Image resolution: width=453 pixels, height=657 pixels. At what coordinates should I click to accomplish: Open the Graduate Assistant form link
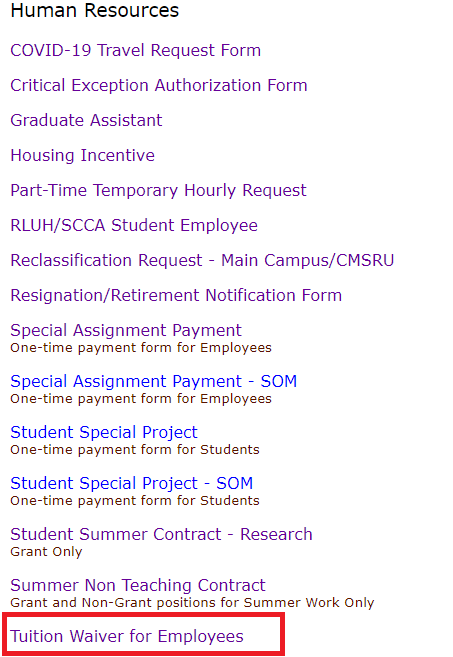[86, 120]
